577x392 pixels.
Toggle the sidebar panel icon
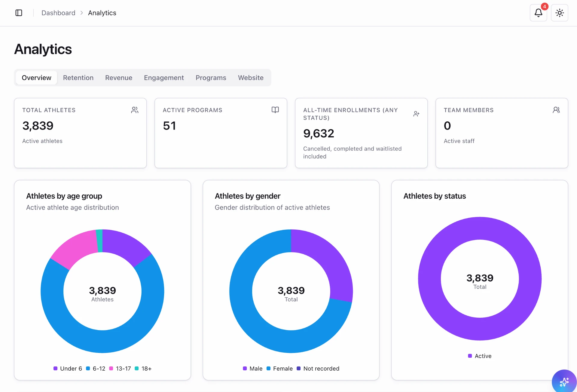[19, 13]
